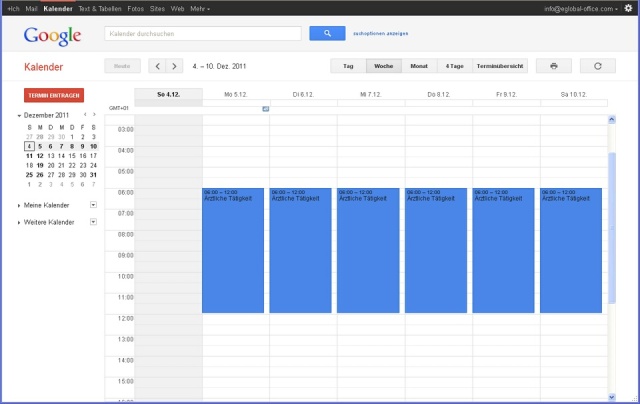Switch to Terminübersicht view

coord(500,66)
